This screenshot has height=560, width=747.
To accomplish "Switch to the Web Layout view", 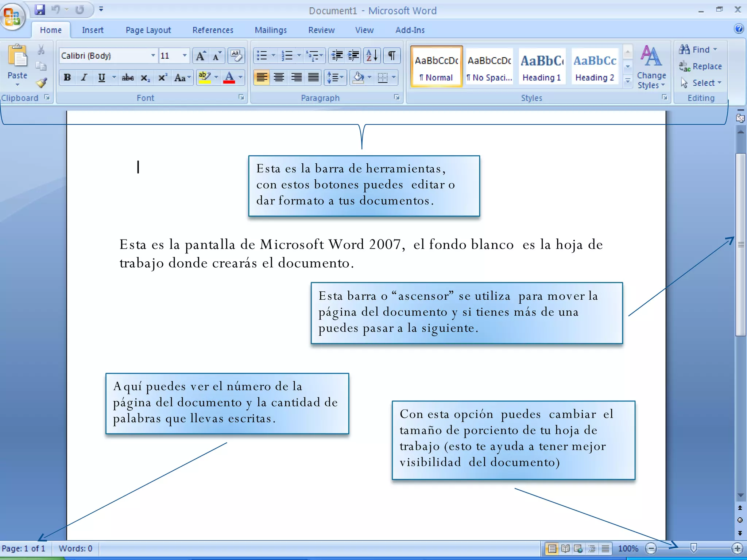I will pyautogui.click(x=578, y=548).
